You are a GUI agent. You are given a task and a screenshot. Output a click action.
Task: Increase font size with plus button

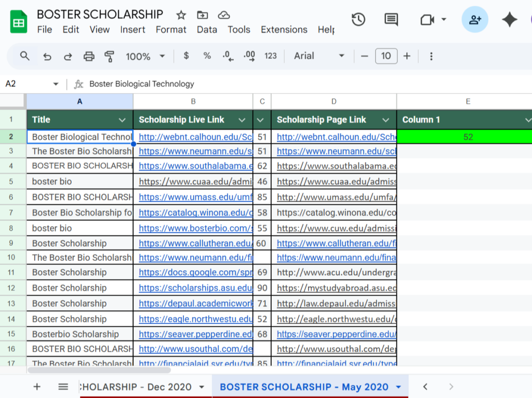[407, 56]
